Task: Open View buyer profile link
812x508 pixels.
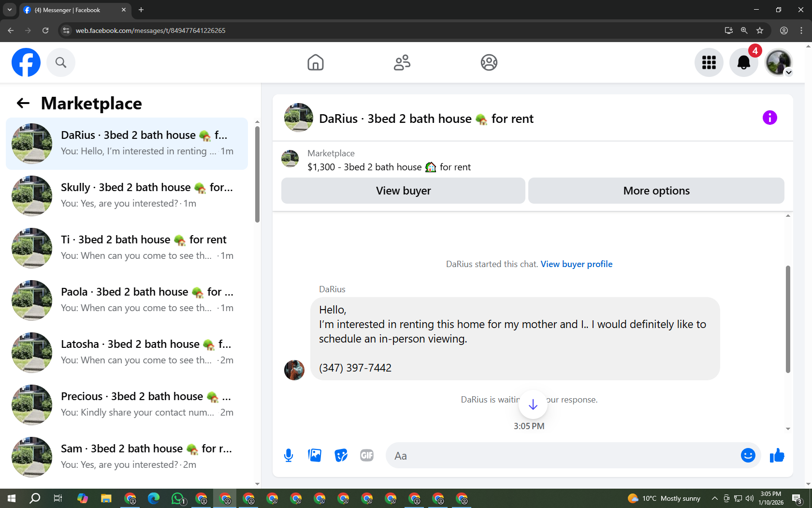Action: pyautogui.click(x=577, y=264)
